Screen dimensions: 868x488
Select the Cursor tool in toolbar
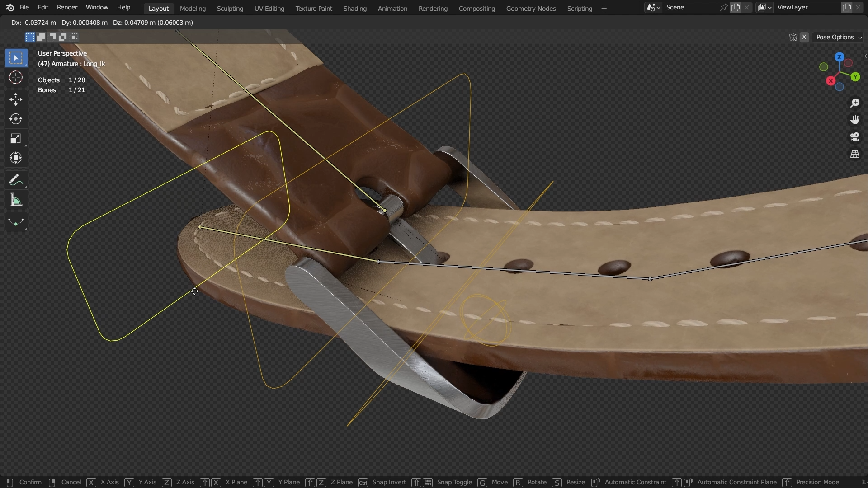16,78
